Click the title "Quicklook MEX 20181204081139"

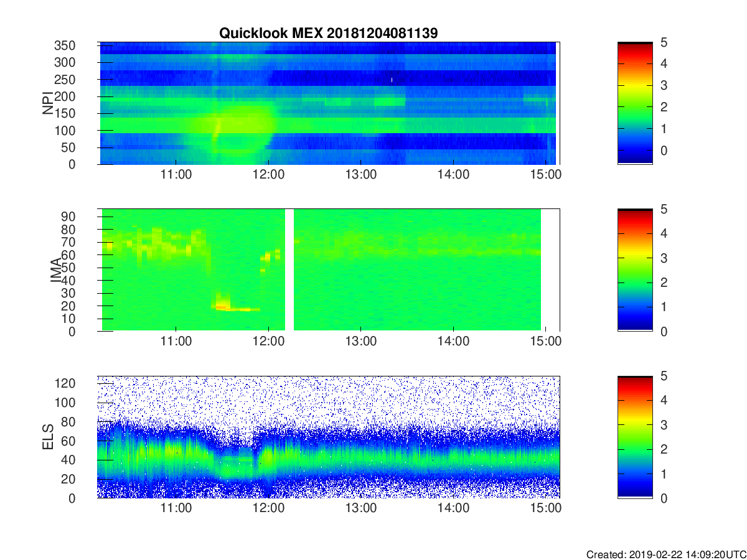(x=329, y=34)
